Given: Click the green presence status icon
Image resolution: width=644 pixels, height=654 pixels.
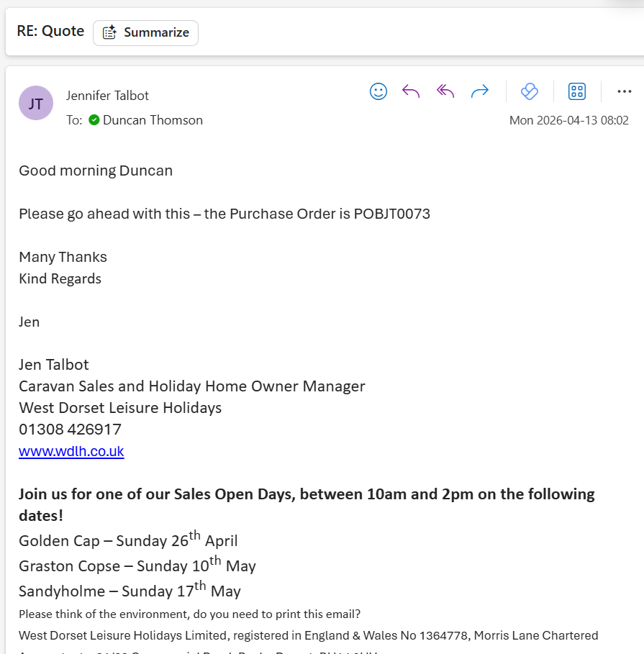Looking at the screenshot, I should [x=94, y=120].
